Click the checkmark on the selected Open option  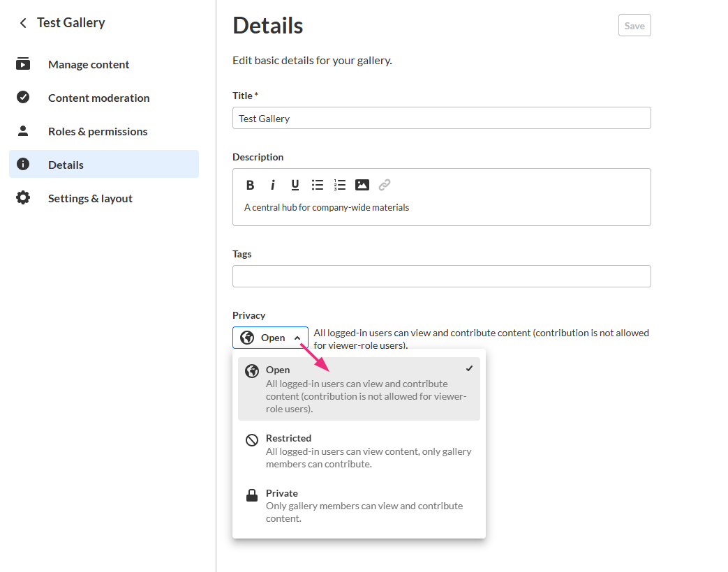click(469, 368)
